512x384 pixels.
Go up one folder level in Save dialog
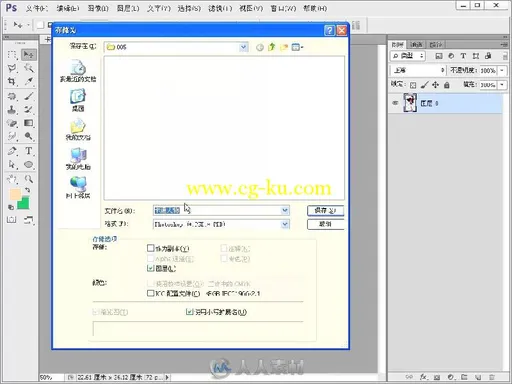click(x=272, y=47)
